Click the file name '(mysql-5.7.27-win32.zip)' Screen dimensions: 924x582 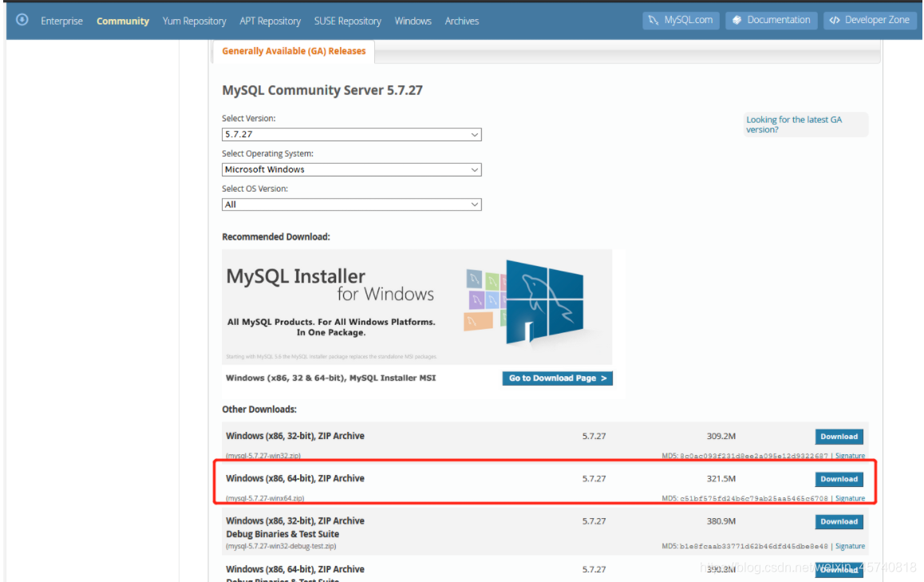tap(263, 456)
